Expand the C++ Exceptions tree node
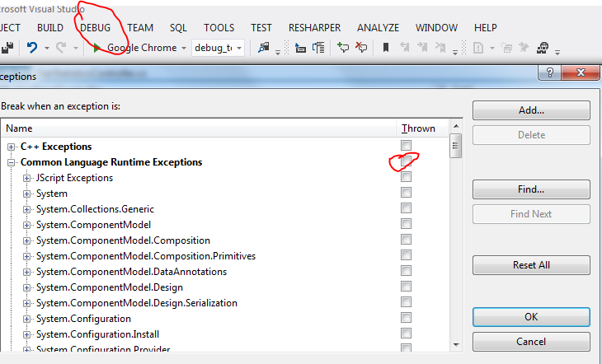602x364 pixels. (12, 147)
